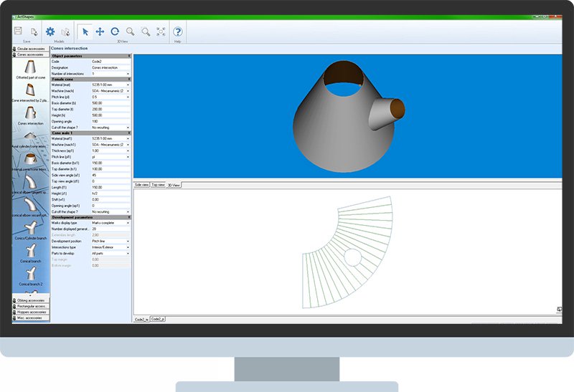Open the Circular accessories category
The height and width of the screenshot is (392, 574).
(32, 49)
